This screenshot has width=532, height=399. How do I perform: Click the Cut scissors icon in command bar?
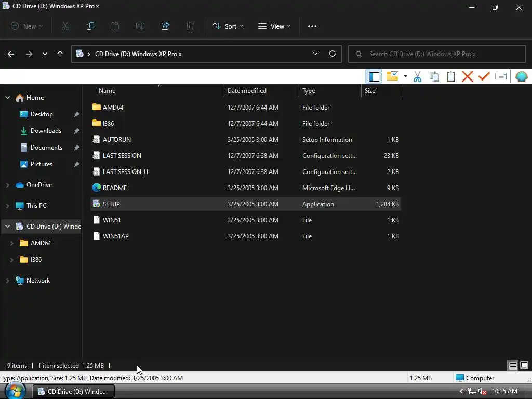(65, 26)
